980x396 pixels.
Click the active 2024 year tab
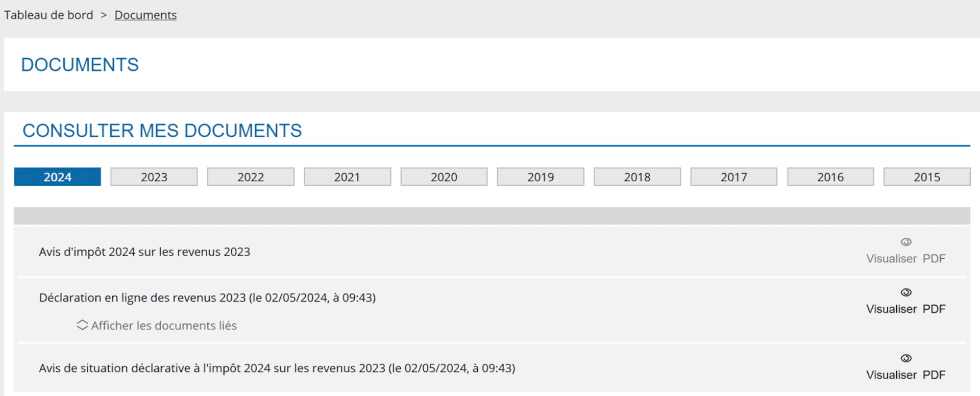pos(57,177)
